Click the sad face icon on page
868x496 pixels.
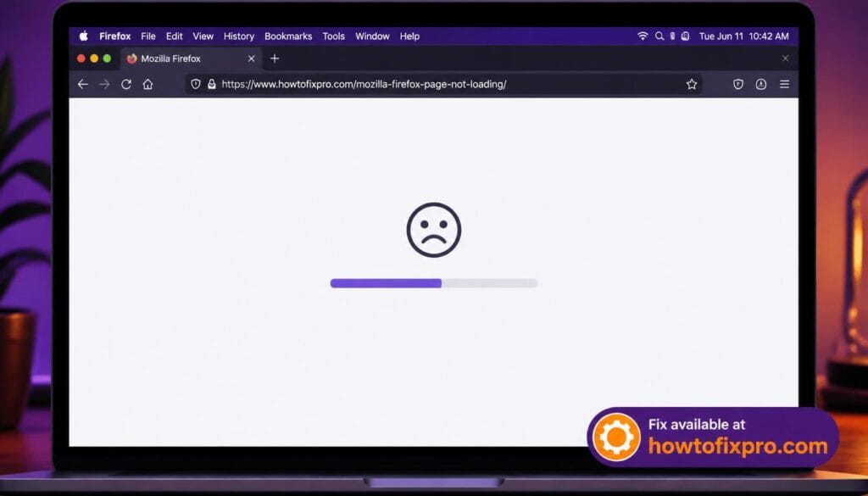pyautogui.click(x=434, y=230)
